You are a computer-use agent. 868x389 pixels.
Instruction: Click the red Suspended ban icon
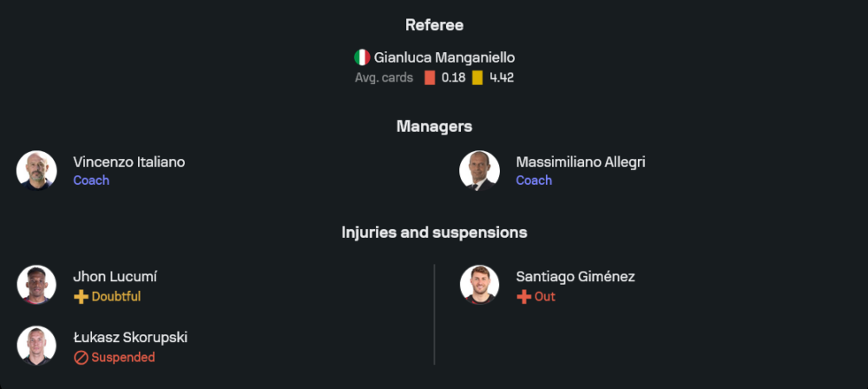[x=81, y=357]
